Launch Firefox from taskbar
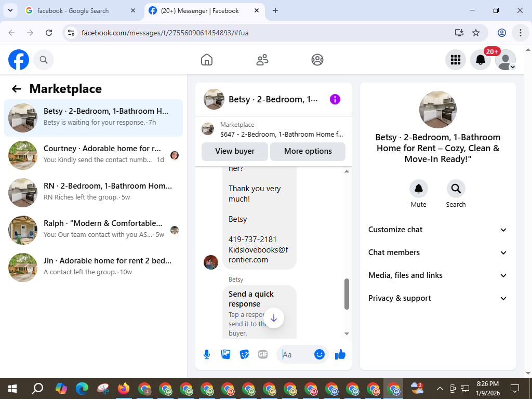 point(124,389)
